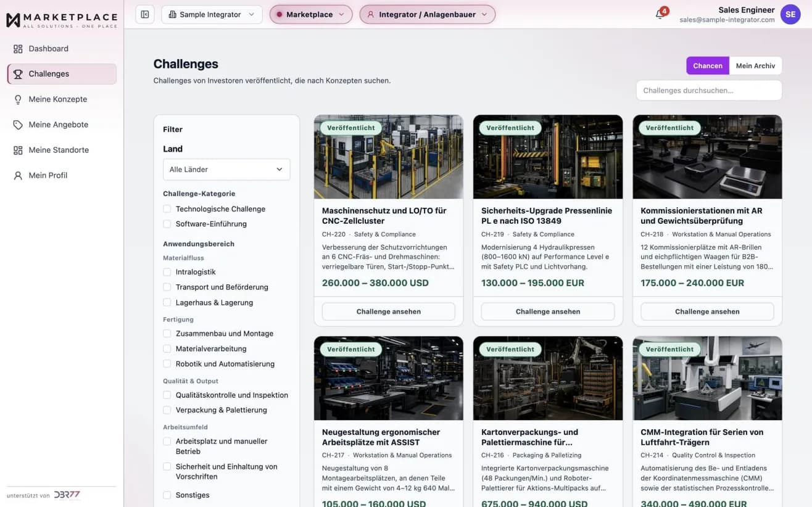Screen dimensions: 812x507
Task: Open Mein Profil in sidebar
Action: pos(62,175)
